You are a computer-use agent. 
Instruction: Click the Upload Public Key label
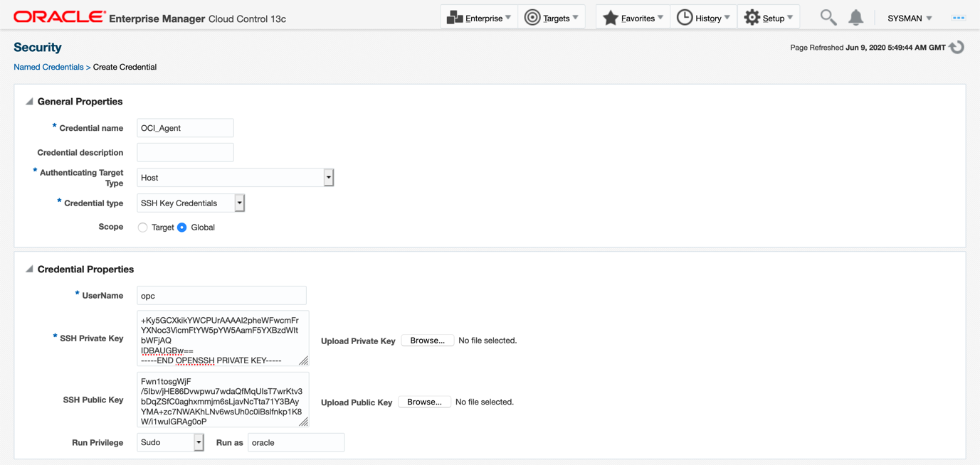357,402
